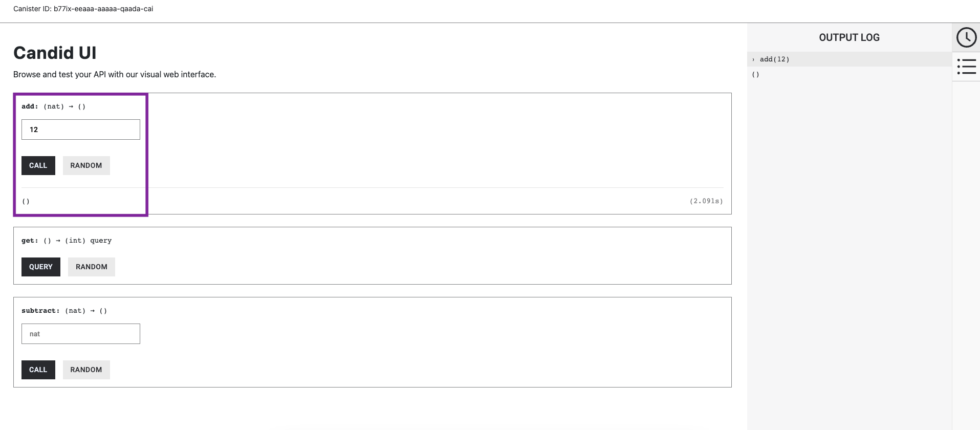
Task: Click the 2.091s call duration
Action: 706,201
